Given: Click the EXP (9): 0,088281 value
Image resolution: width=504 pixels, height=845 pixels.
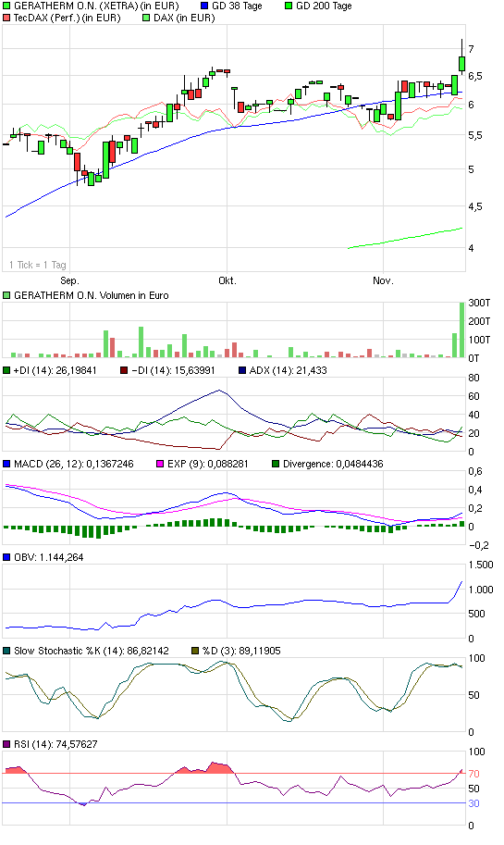Looking at the screenshot, I should pos(208,464).
